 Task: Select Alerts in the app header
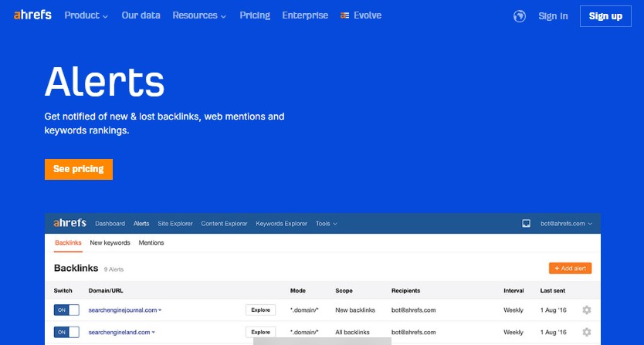point(141,223)
